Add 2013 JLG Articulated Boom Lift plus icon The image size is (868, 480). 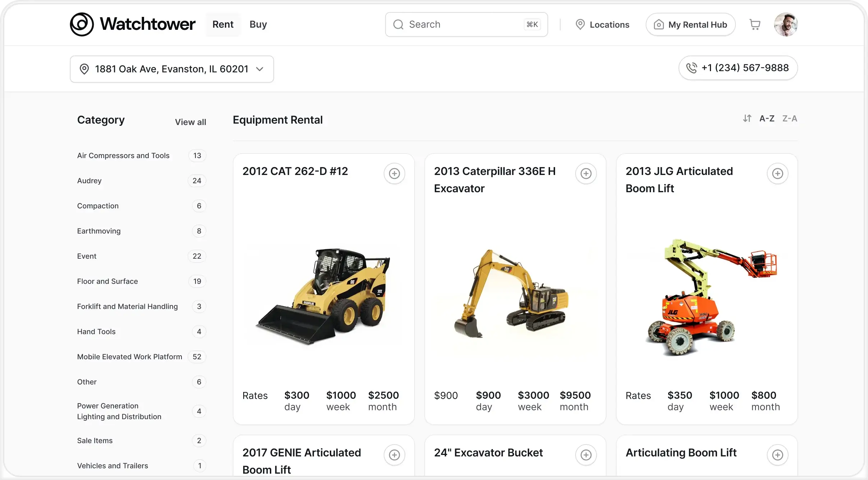tap(777, 174)
